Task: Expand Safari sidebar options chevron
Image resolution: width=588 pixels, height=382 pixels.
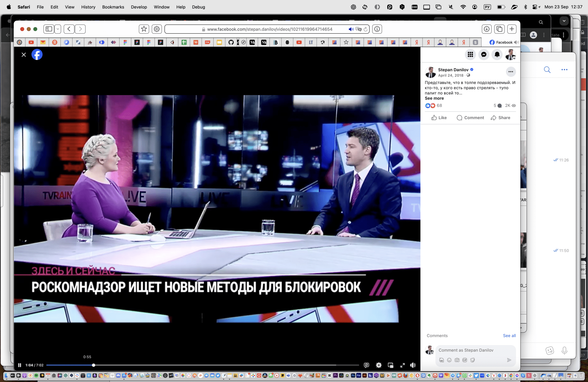Action: pyautogui.click(x=58, y=29)
